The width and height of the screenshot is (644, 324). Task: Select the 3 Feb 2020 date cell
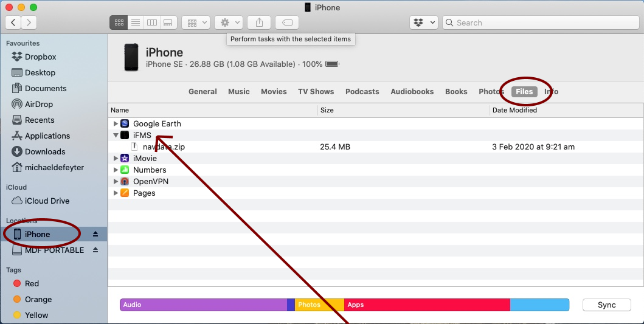pos(533,146)
